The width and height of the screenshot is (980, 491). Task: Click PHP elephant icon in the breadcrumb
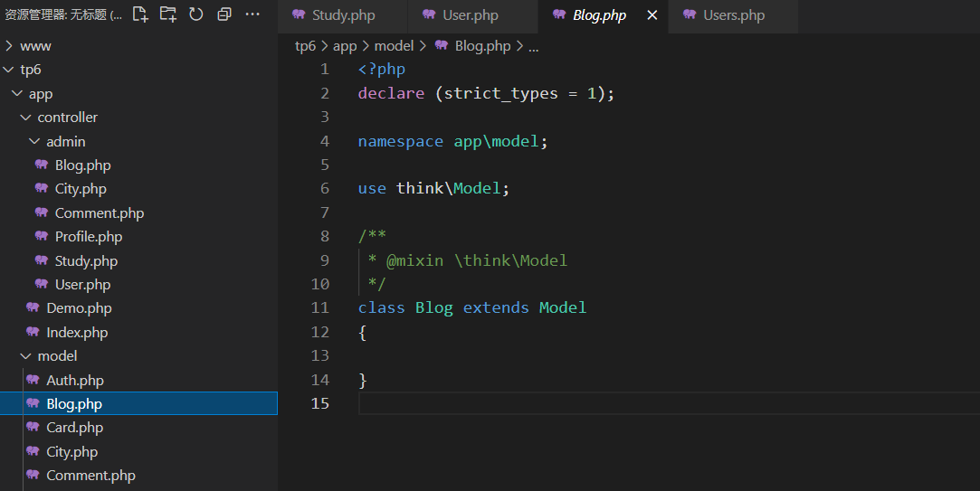(x=442, y=45)
